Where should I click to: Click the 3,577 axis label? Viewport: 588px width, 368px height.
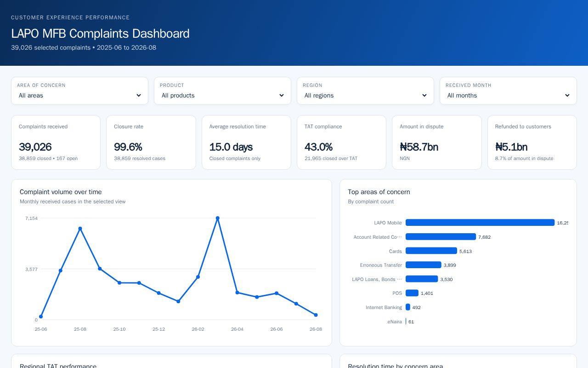pyautogui.click(x=31, y=269)
